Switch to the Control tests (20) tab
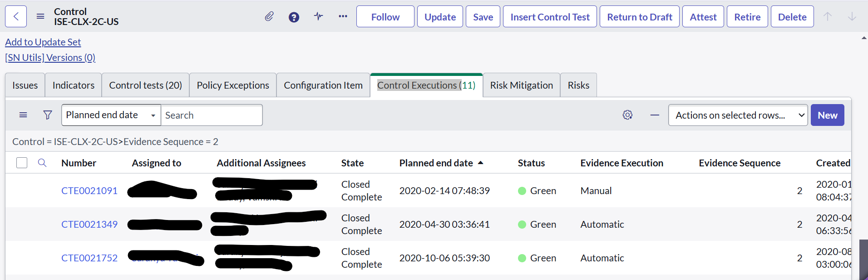The image size is (868, 280). point(145,85)
